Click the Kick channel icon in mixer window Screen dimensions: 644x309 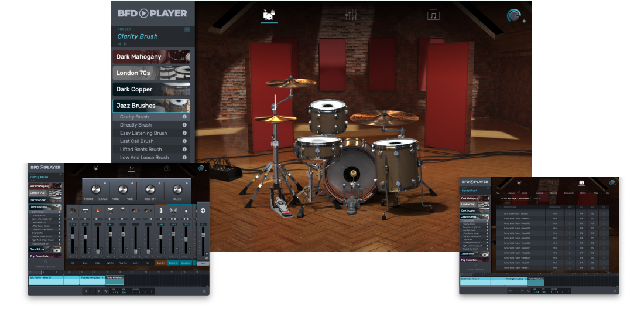pos(73,210)
